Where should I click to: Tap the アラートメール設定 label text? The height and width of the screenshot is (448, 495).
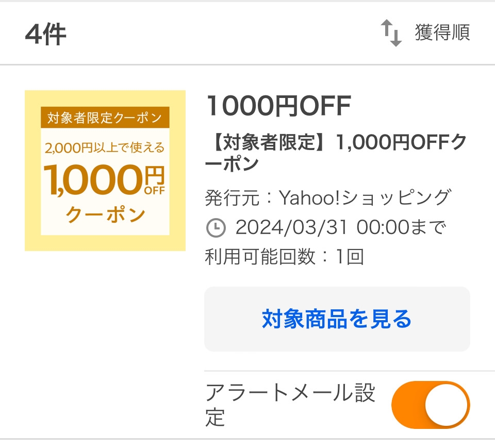click(x=290, y=405)
